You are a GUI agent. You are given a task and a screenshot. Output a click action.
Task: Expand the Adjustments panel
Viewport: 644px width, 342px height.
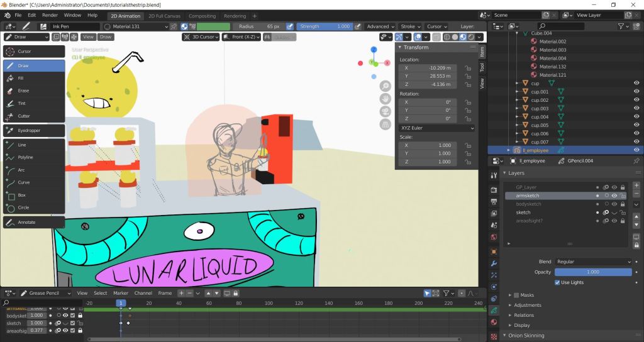click(x=527, y=305)
